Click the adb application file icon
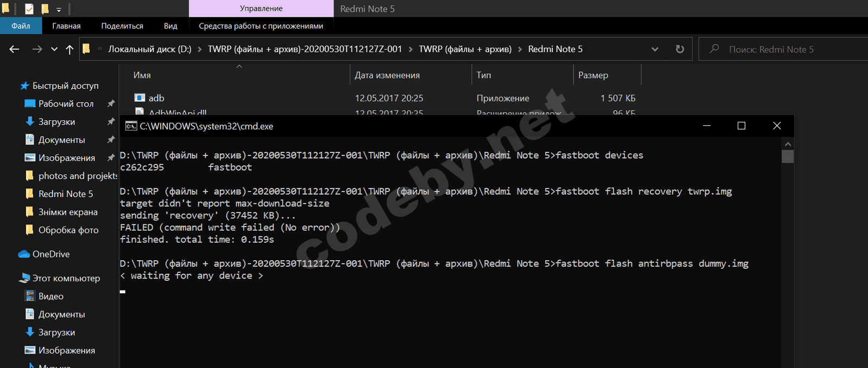Image resolution: width=868 pixels, height=368 pixels. click(140, 98)
